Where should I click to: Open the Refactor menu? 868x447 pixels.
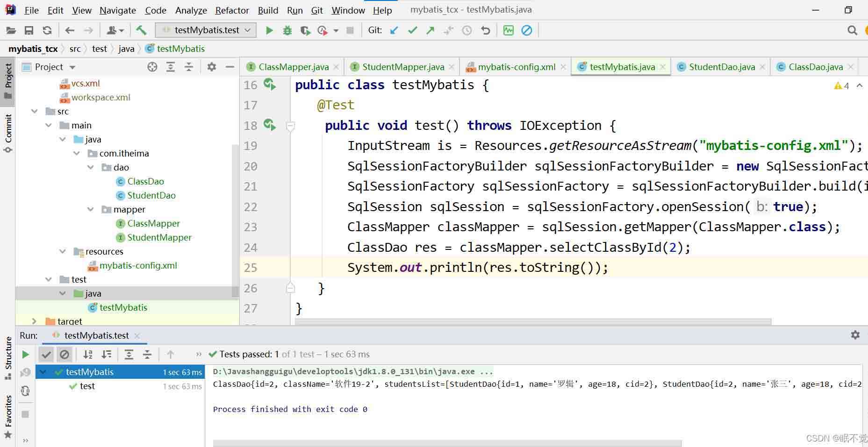232,10
